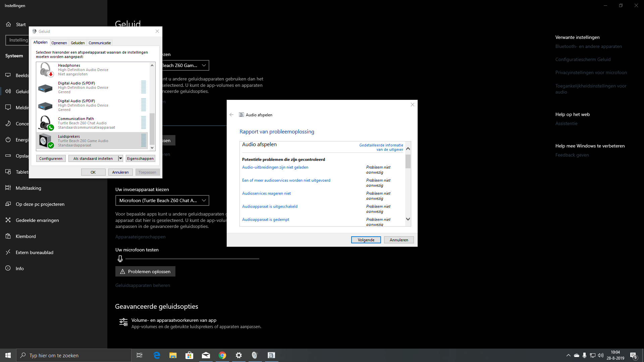Switch to the Communicatie tab
Image resolution: width=644 pixels, height=362 pixels.
point(100,43)
